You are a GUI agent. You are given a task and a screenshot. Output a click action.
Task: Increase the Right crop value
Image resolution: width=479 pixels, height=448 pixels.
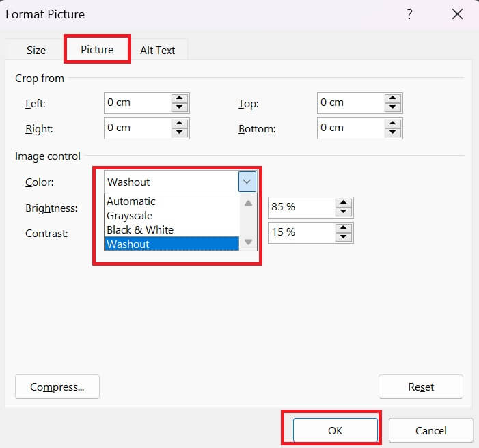click(x=179, y=124)
